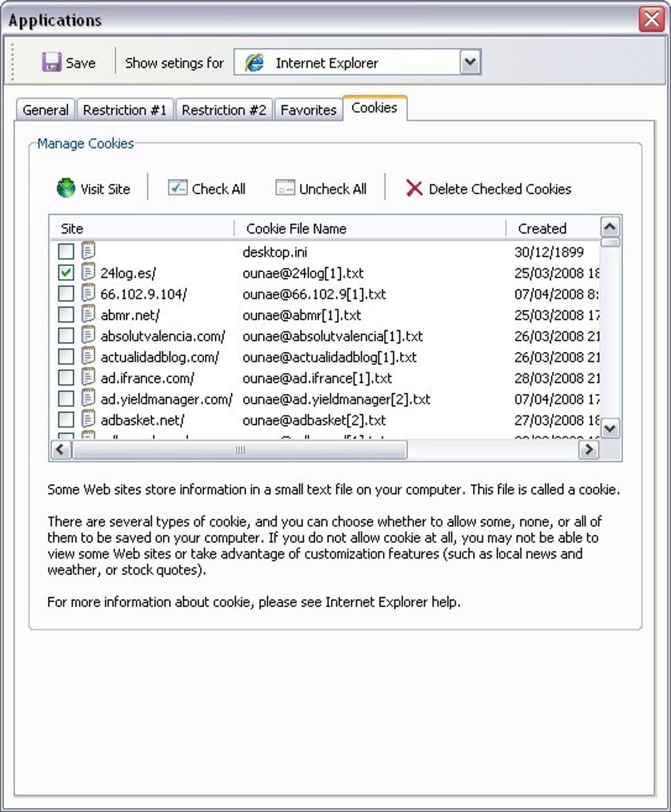Click the red X delete cookies icon
This screenshot has height=812, width=671.
[x=414, y=188]
